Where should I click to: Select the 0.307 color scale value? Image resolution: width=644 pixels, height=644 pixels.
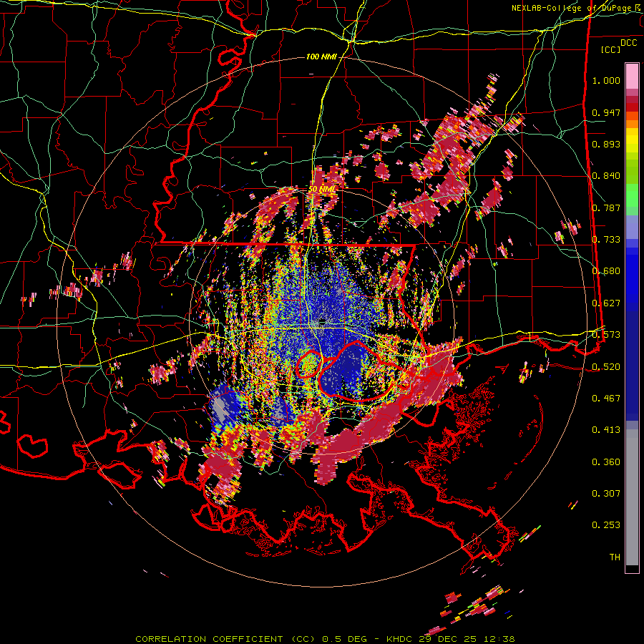[x=606, y=494]
